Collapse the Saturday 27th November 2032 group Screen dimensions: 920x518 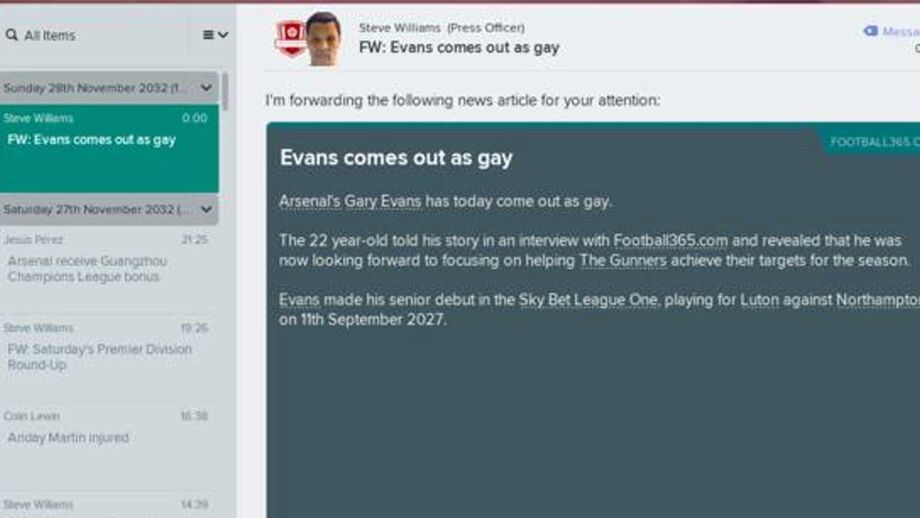pyautogui.click(x=207, y=209)
